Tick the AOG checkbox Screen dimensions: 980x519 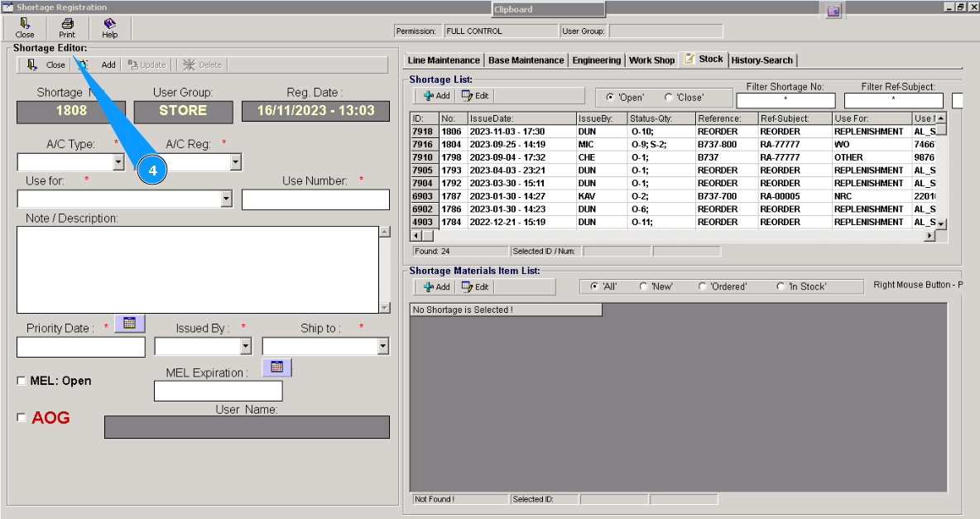[22, 418]
